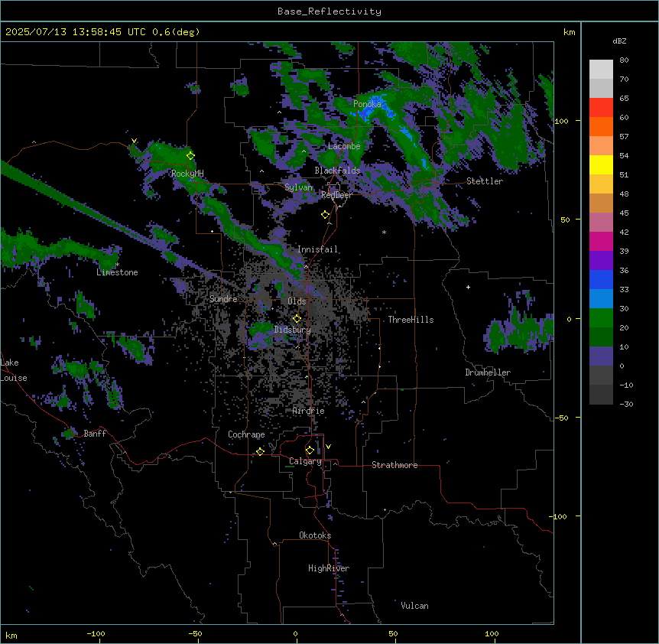Image resolution: width=659 pixels, height=644 pixels.
Task: Select the orange 57-60 dBZ legend swatch
Action: (601, 127)
